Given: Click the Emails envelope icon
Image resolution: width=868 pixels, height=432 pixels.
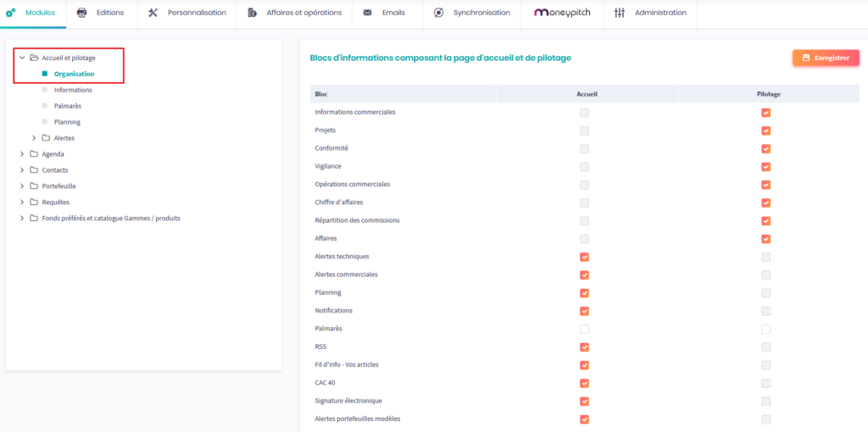Looking at the screenshot, I should pos(367,13).
